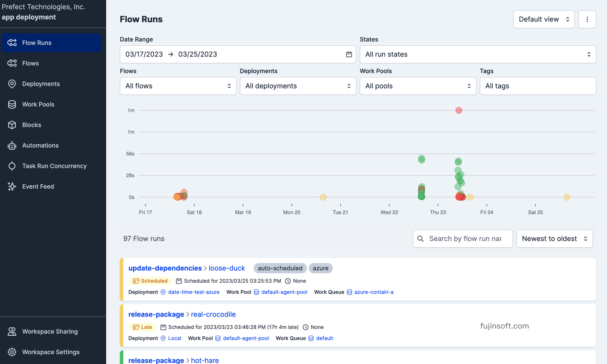
Task: Open the update-dependencies flow link
Action: pos(165,268)
